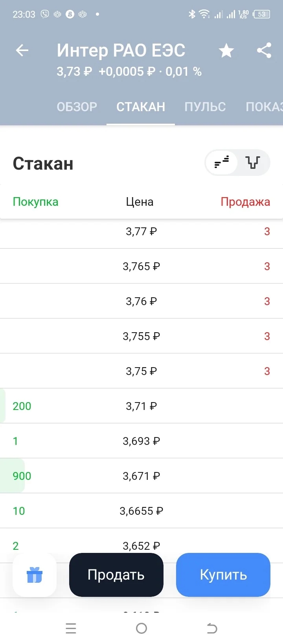Select the 3,77 ₽ sell price row
Viewport: 283px width, 644px height.
pos(141,231)
